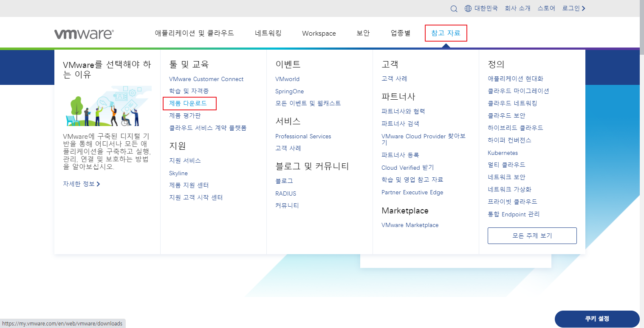This screenshot has width=644, height=328.
Task: Open the VMworld event link
Action: click(x=287, y=79)
